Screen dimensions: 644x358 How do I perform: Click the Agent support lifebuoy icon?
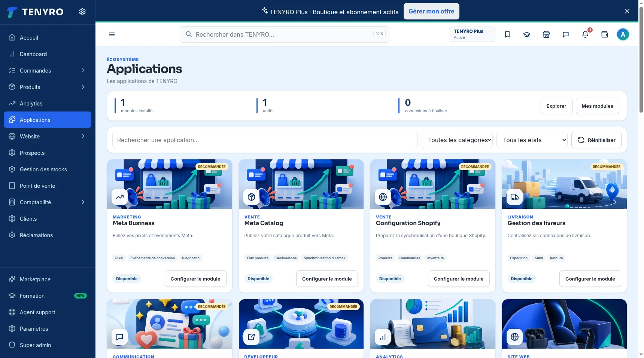click(x=12, y=312)
